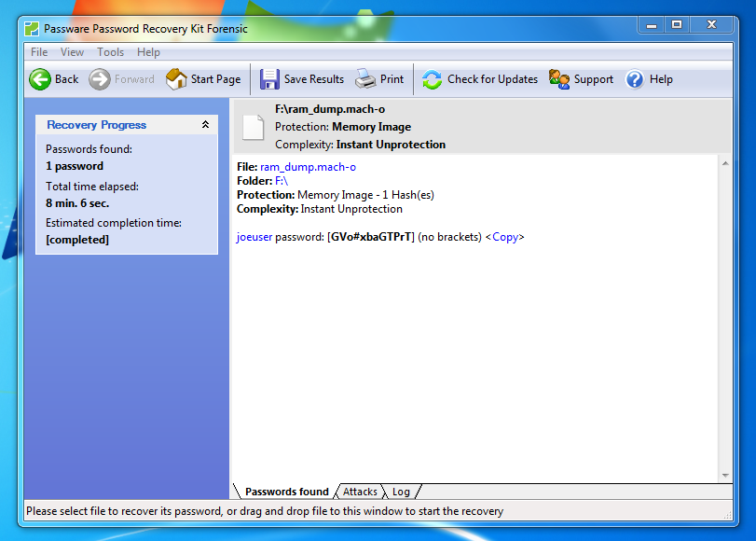Open the Start Page home icon

click(176, 79)
